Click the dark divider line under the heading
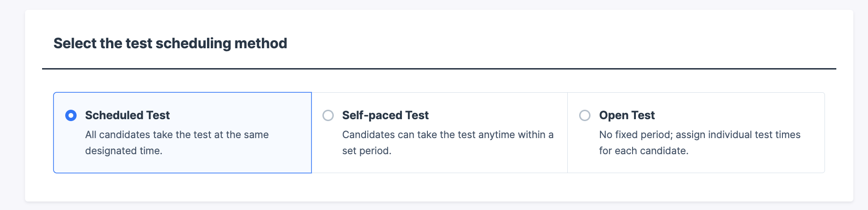The image size is (868, 210). click(439, 69)
